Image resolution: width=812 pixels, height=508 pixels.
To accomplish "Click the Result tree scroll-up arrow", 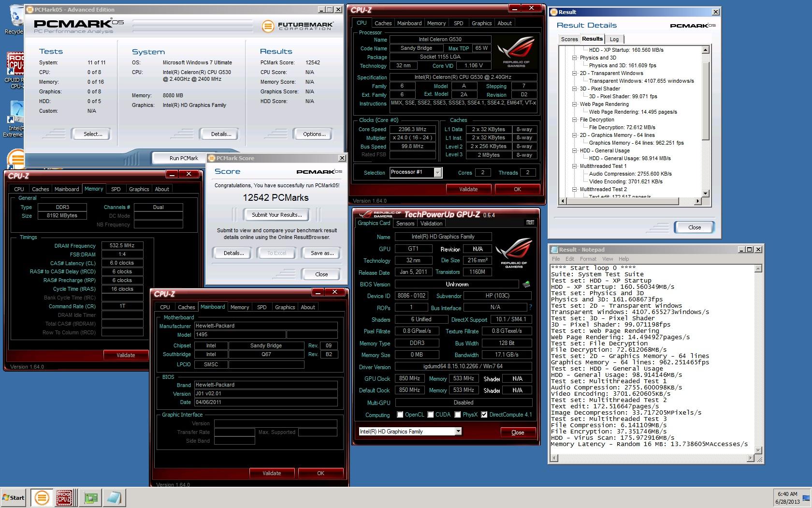I will point(705,50).
